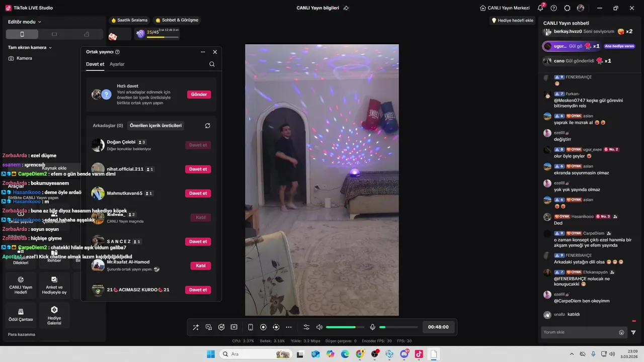
Task: Share the live stream with arrow icon
Action: pyautogui.click(x=346, y=8)
